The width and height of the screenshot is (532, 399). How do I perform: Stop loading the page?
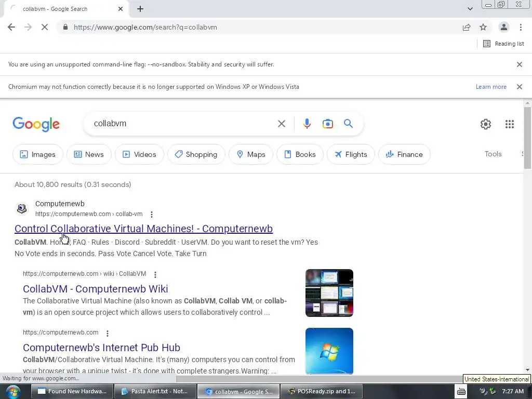(45, 27)
